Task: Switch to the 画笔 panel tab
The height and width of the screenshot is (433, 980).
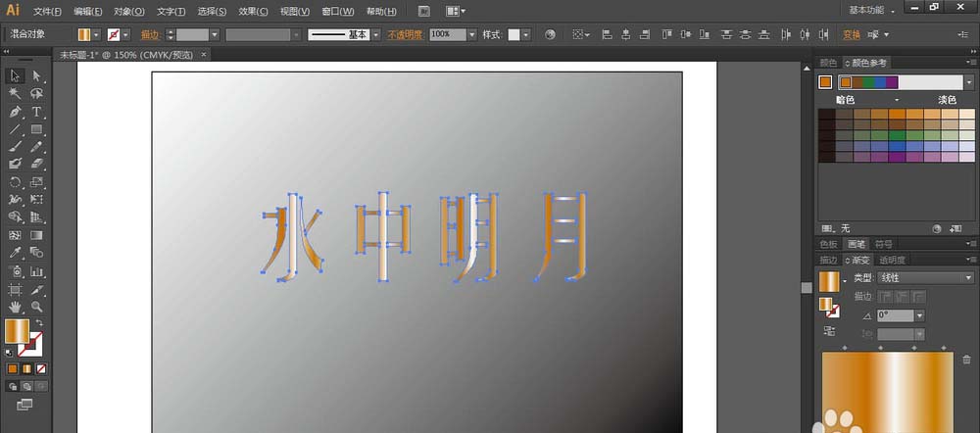Action: pyautogui.click(x=857, y=243)
